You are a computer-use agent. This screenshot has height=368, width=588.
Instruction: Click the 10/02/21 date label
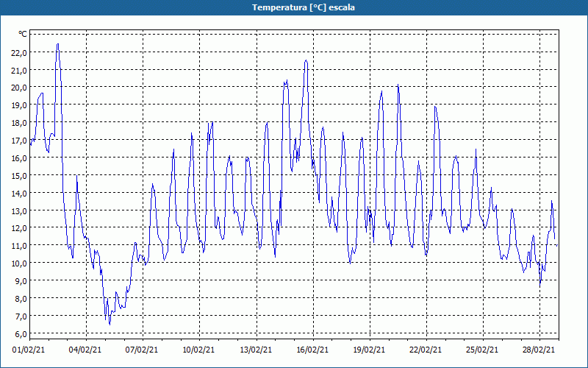198,350
